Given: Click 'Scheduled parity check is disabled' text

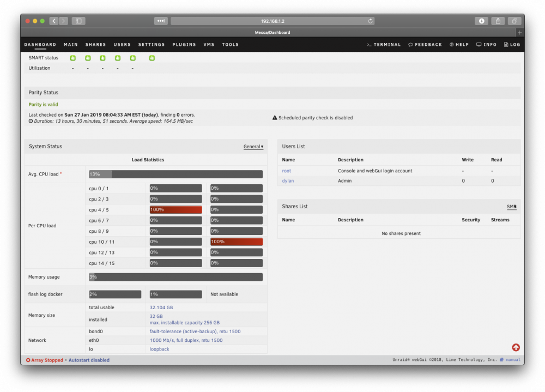Looking at the screenshot, I should pos(316,118).
